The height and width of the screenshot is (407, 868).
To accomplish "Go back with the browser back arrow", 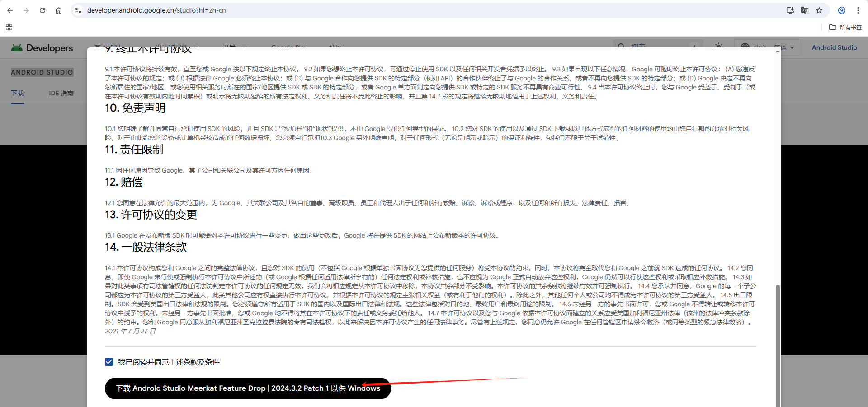I will point(10,10).
